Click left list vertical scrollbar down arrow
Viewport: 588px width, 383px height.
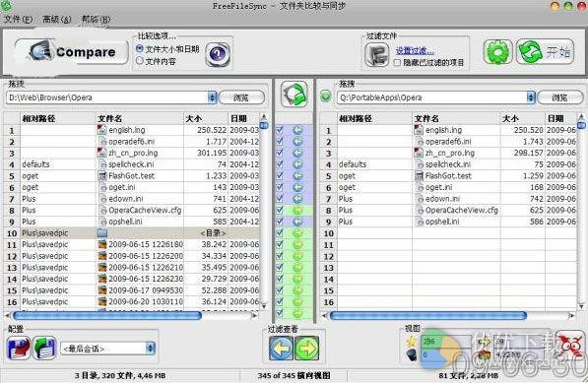tap(264, 306)
